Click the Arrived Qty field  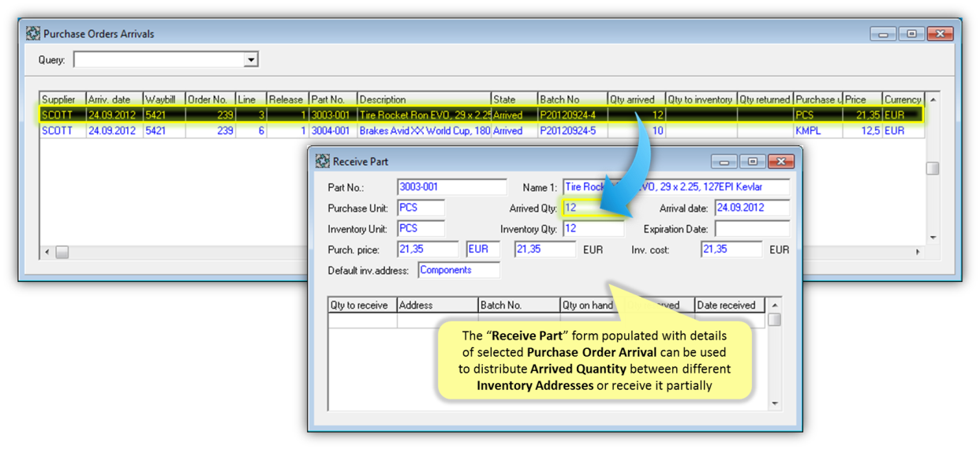[593, 208]
